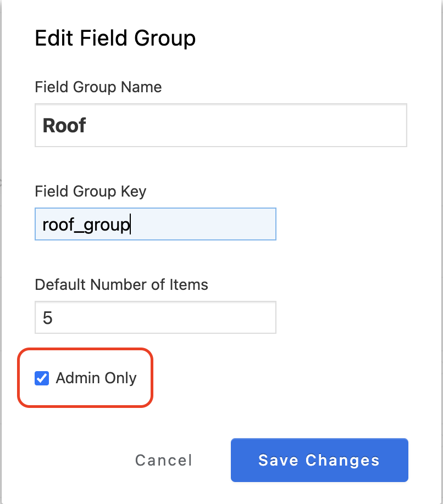Image resolution: width=443 pixels, height=504 pixels.
Task: Click the word Roof in name field
Action: click(64, 125)
